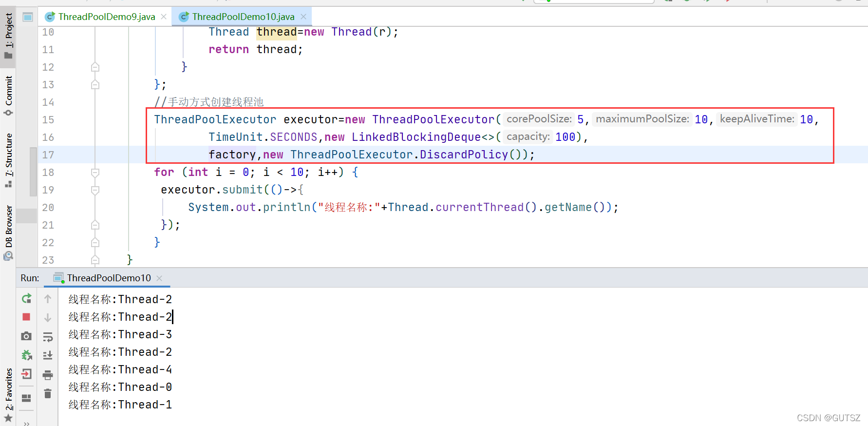The width and height of the screenshot is (868, 426).
Task: Click line number 17 in gutter
Action: point(48,155)
